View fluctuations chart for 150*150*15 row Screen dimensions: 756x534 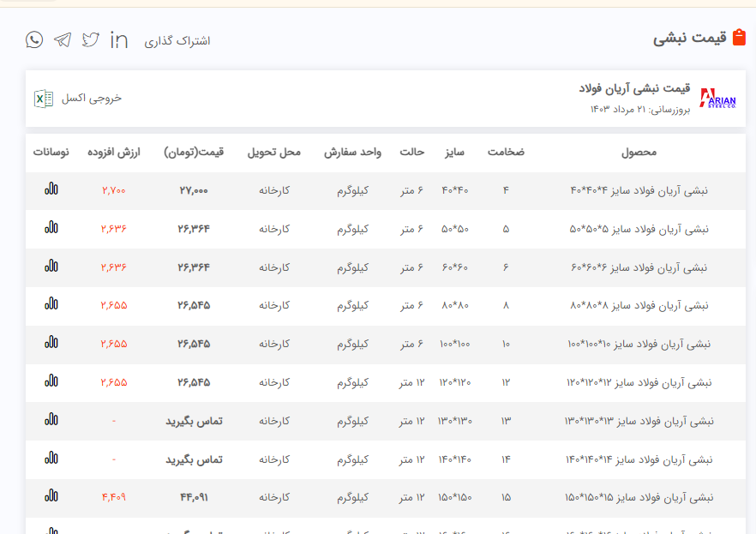click(51, 496)
